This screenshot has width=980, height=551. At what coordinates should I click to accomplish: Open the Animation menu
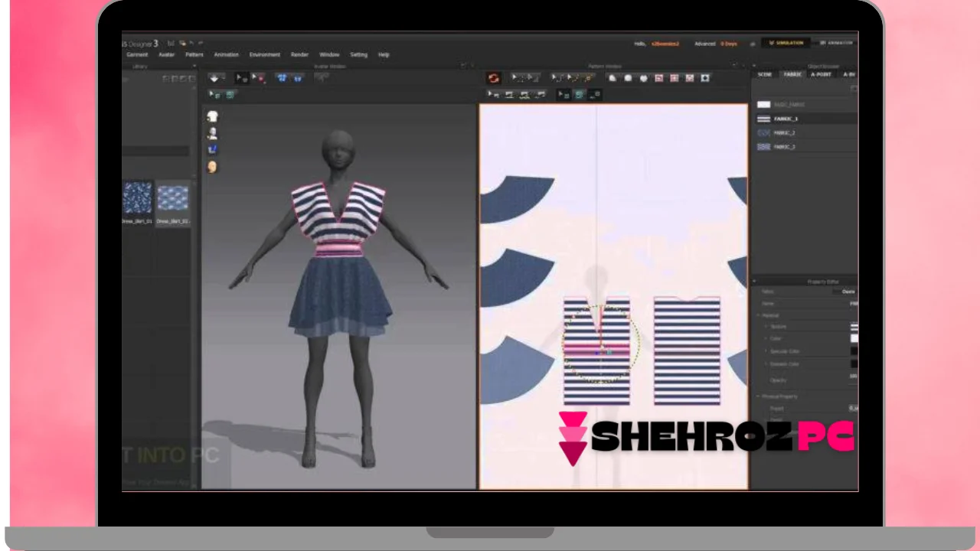pyautogui.click(x=227, y=55)
